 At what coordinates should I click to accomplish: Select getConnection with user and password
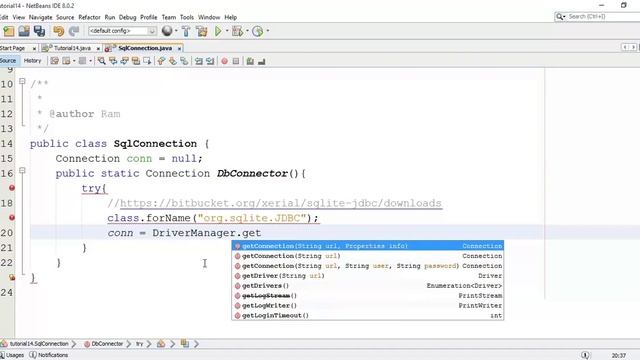pyautogui.click(x=368, y=266)
